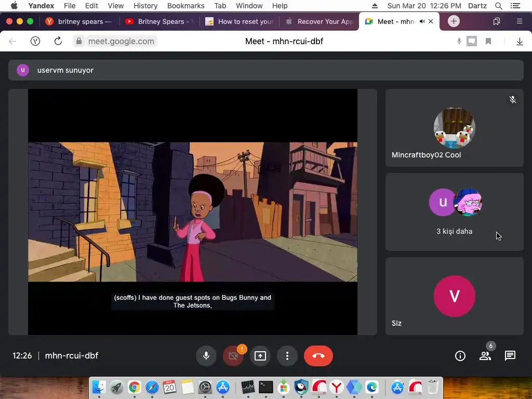Click the presented cartoon video

coord(192,212)
